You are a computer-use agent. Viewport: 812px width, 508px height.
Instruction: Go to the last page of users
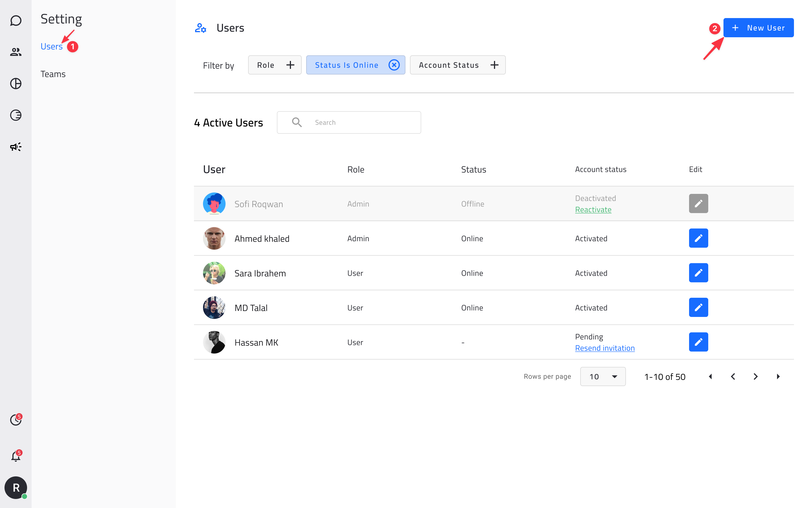point(778,377)
